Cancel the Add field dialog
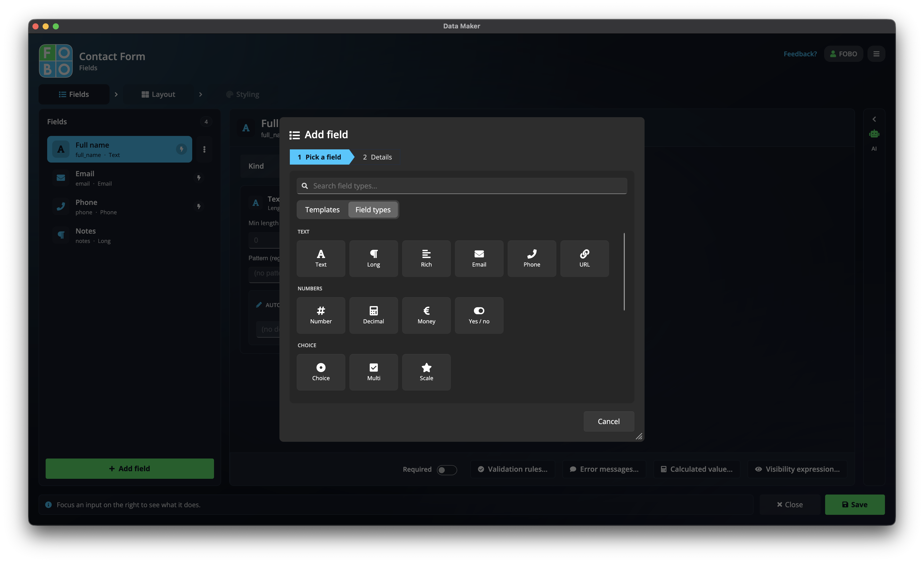Screen dimensions: 924x563 [x=608, y=421]
